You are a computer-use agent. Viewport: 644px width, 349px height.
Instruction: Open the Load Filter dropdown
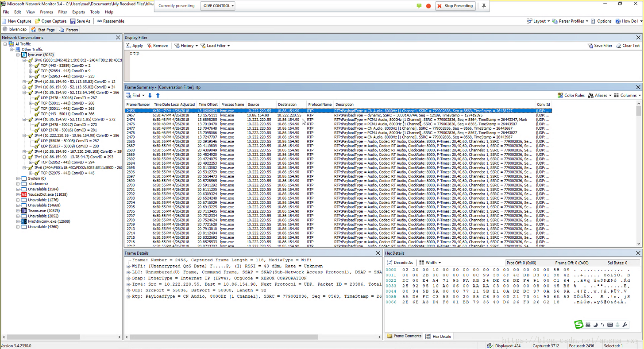coord(215,46)
